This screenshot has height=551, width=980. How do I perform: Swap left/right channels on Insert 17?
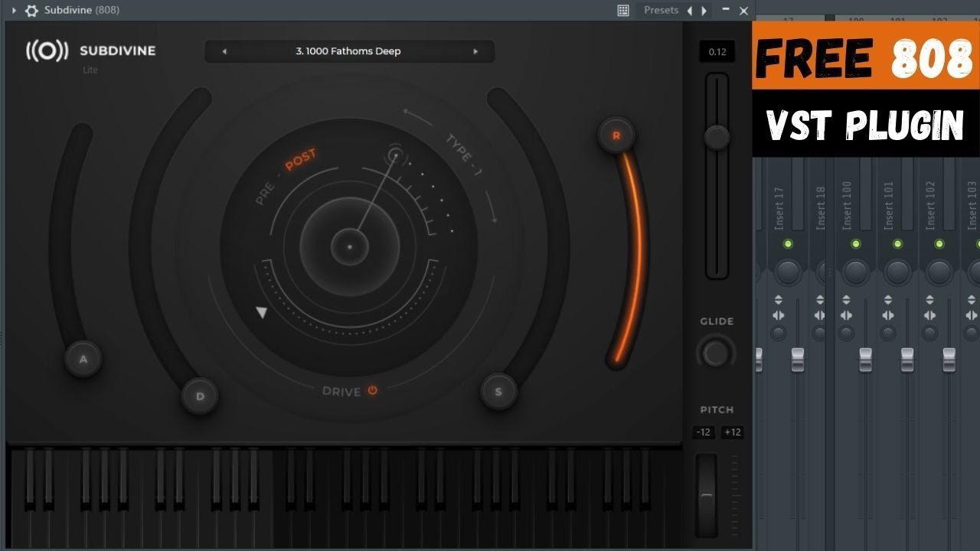click(779, 315)
